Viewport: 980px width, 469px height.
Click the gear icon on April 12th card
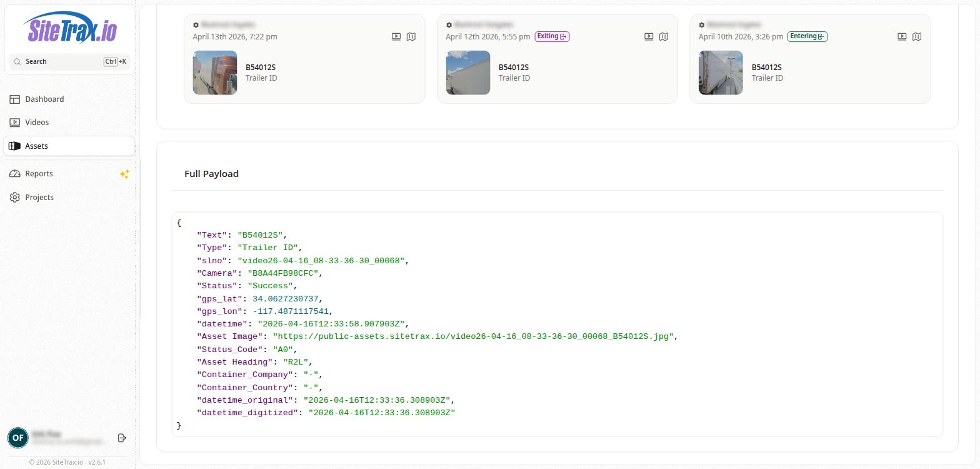[449, 25]
